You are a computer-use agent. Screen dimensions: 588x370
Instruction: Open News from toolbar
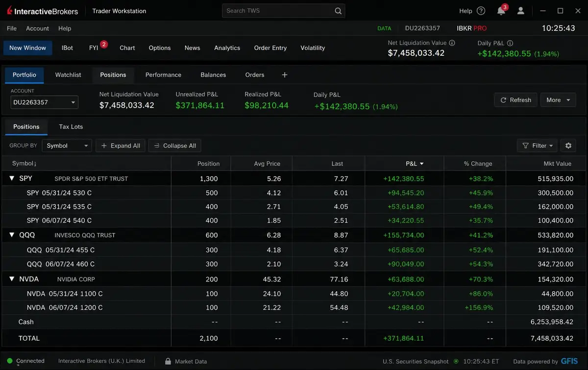[192, 48]
